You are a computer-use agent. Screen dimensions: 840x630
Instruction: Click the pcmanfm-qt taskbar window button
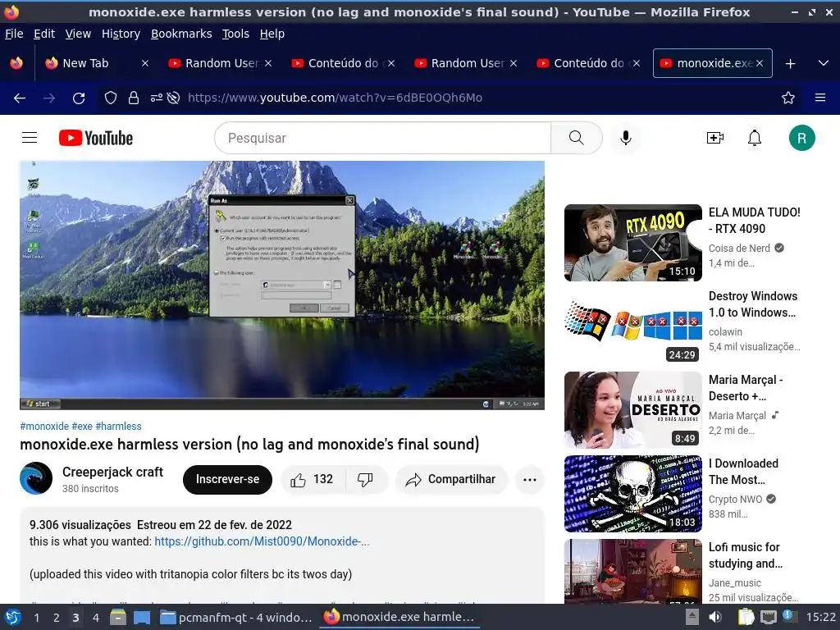(236, 618)
